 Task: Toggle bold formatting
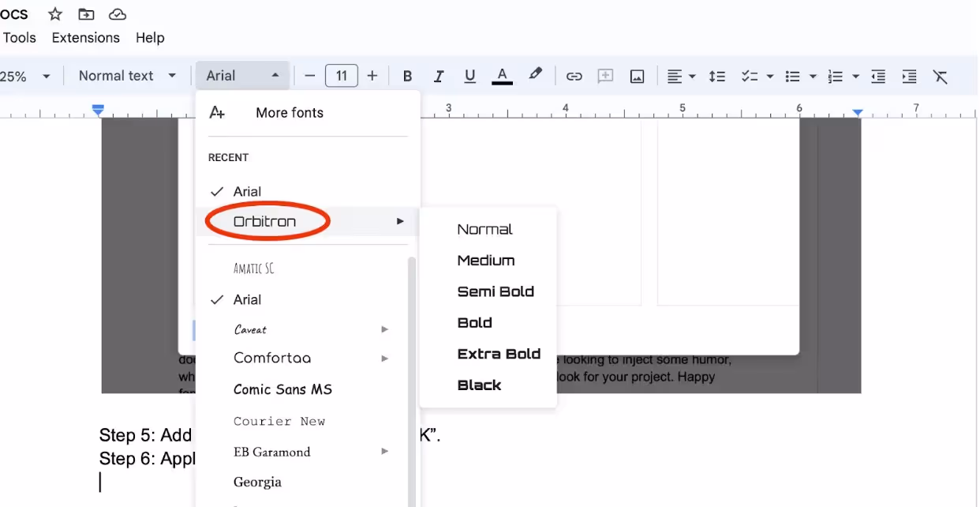point(407,76)
